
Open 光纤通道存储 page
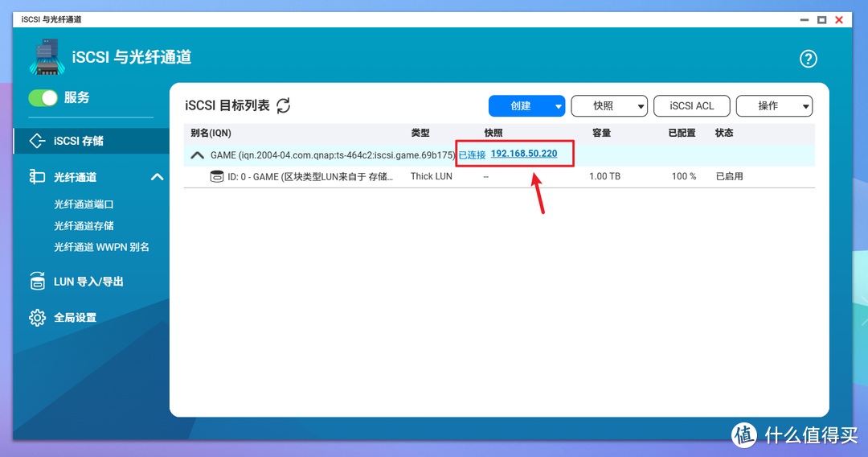(84, 226)
